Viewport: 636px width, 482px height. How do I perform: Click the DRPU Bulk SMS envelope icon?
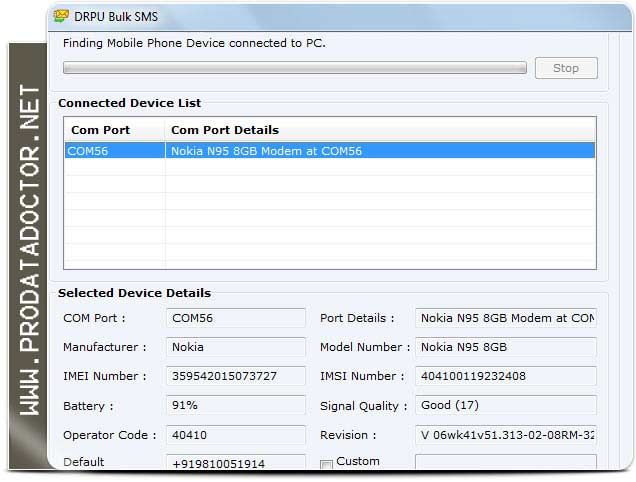(61, 16)
